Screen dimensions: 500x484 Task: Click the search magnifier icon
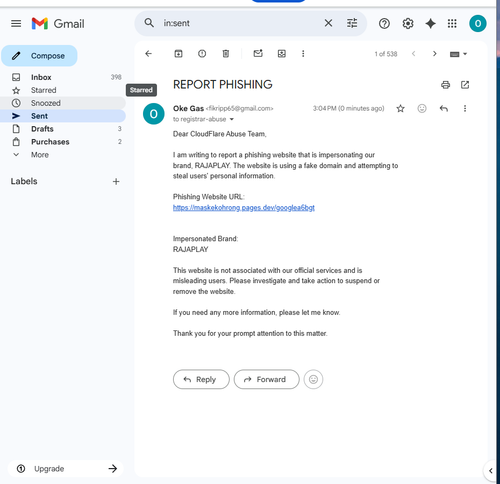tap(149, 23)
